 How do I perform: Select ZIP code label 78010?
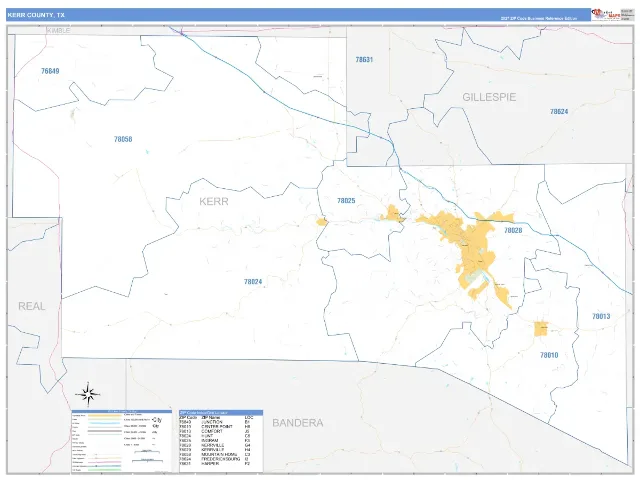click(549, 355)
